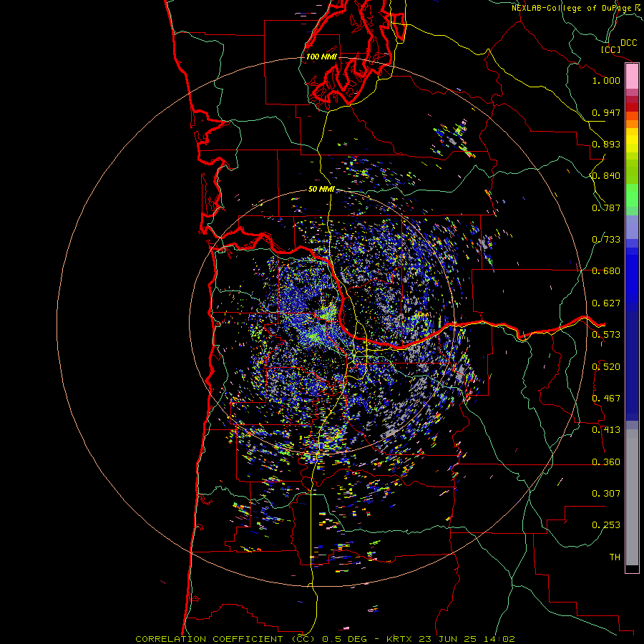Select the DCC product label
The image size is (644, 644).
628,43
